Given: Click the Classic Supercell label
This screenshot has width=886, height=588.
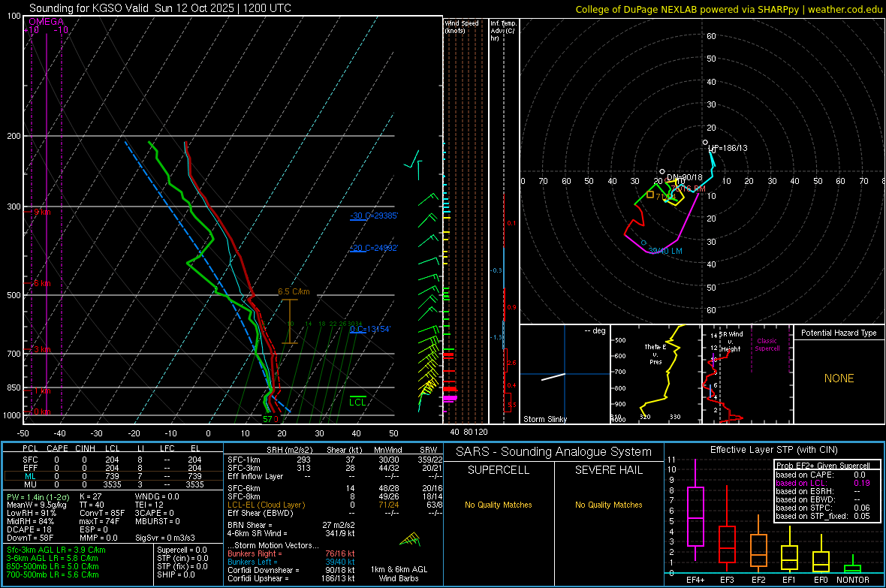Looking at the screenshot, I should pos(767,345).
